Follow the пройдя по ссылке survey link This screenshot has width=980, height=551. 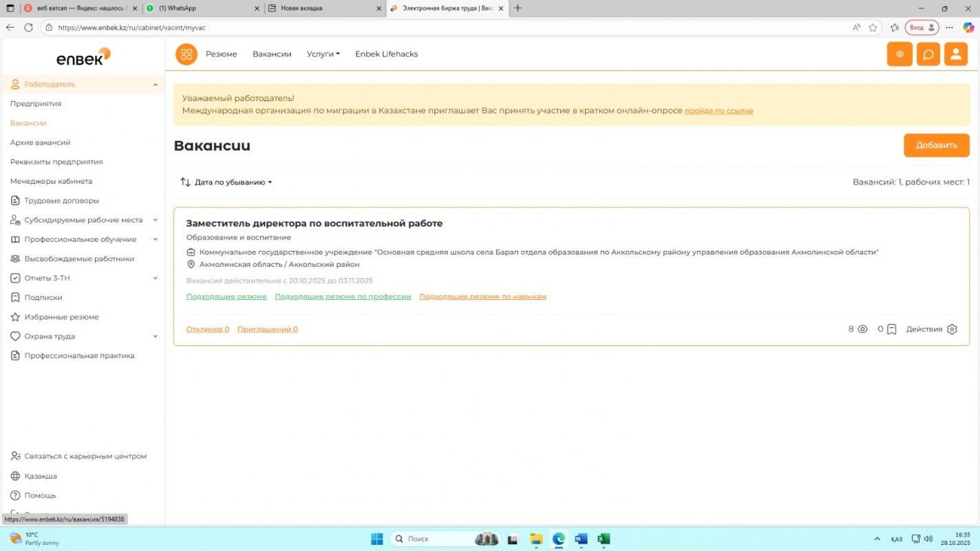coord(718,111)
